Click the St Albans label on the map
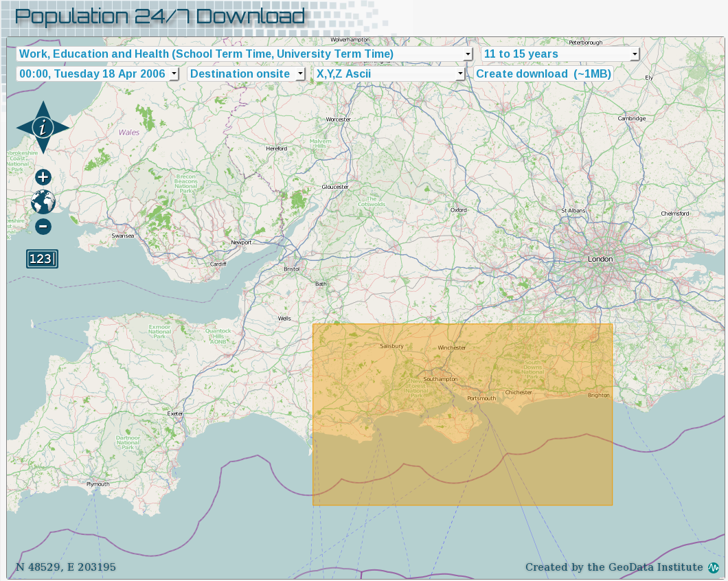The image size is (728, 581). [x=573, y=210]
